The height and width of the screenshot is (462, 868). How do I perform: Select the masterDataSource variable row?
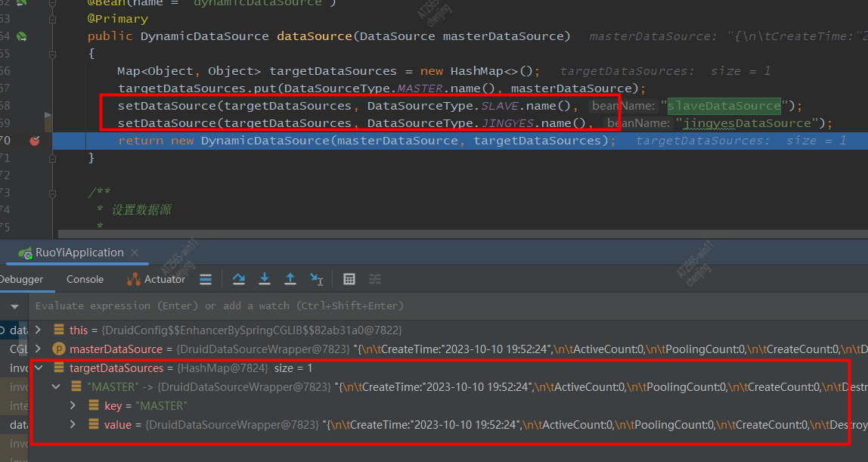(x=448, y=349)
